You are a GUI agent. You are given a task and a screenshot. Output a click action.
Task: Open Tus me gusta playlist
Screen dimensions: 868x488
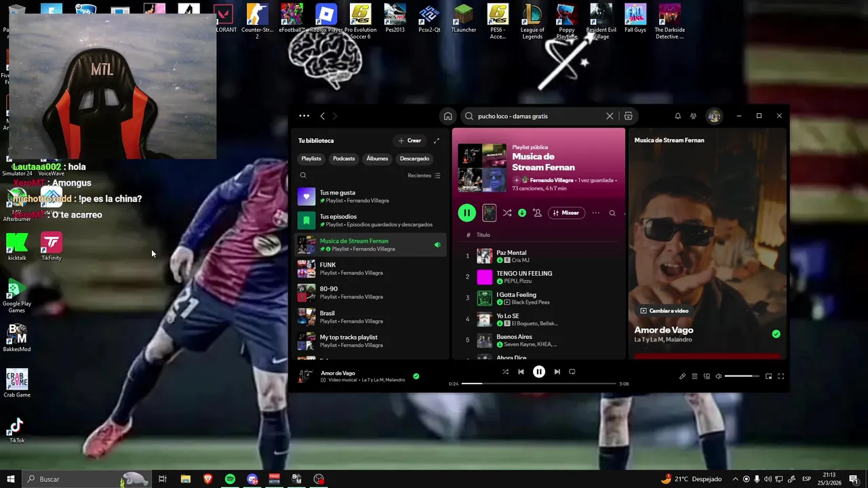click(x=370, y=197)
